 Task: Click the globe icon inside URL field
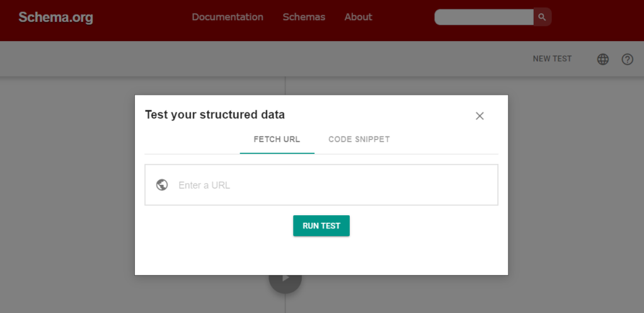(162, 185)
